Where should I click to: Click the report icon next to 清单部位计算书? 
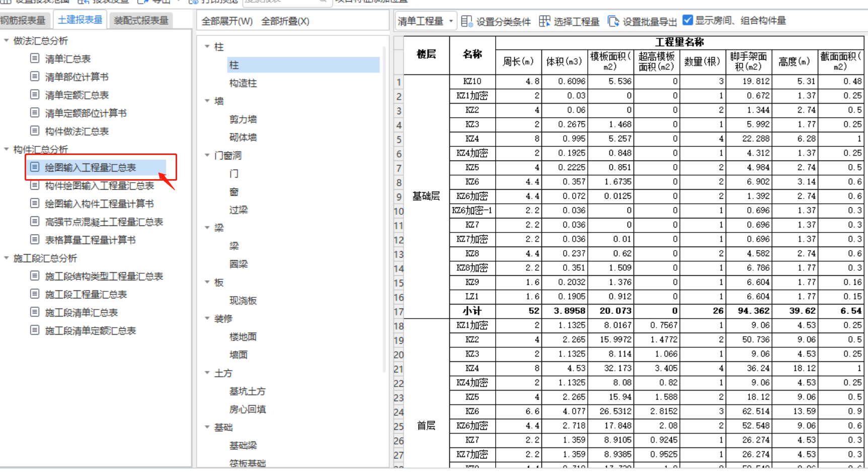(35, 76)
